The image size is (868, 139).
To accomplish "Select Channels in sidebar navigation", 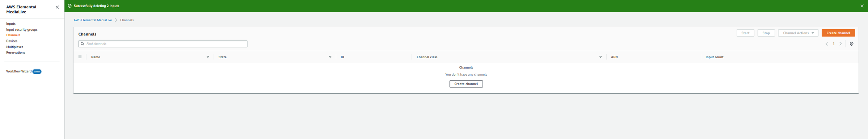I will [13, 35].
